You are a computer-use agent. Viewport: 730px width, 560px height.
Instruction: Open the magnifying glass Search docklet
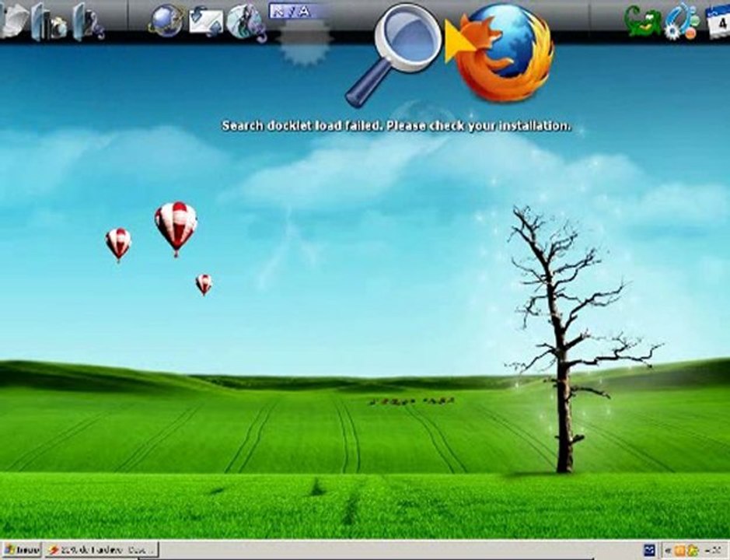[395, 55]
